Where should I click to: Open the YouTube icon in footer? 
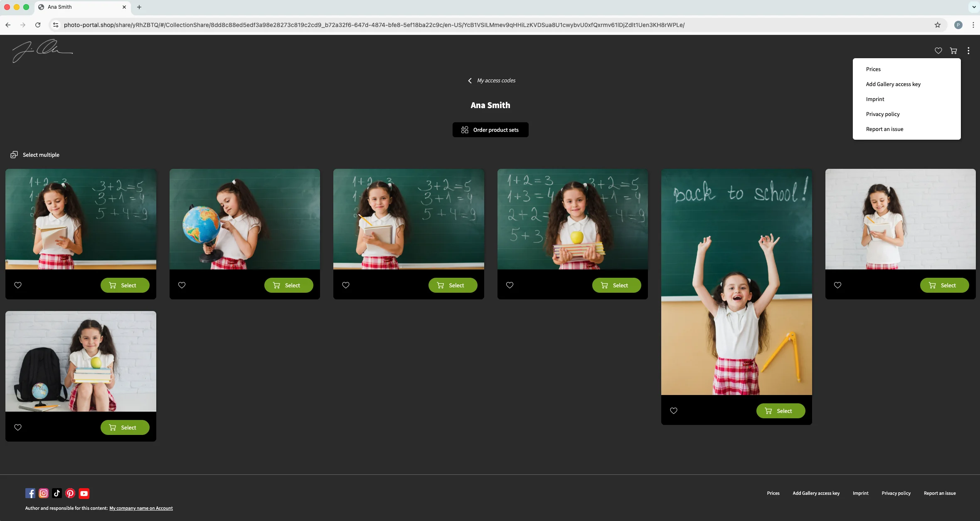[84, 493]
